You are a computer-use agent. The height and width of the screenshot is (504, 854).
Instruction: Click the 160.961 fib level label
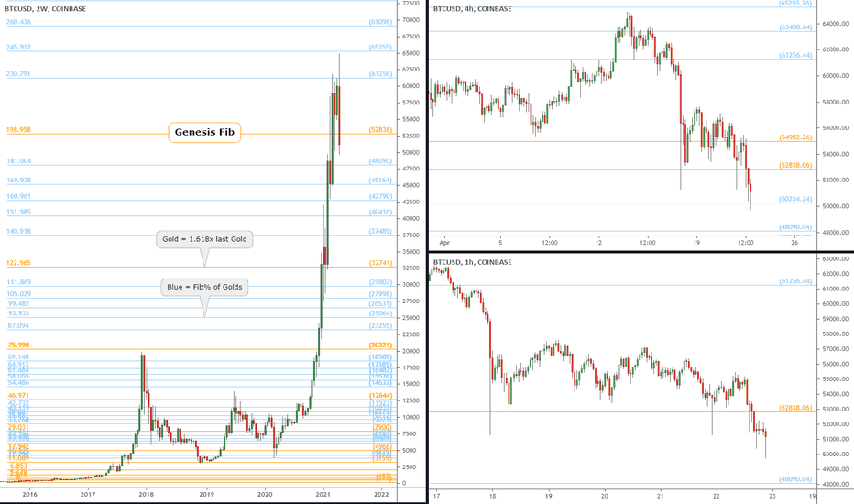coord(18,196)
